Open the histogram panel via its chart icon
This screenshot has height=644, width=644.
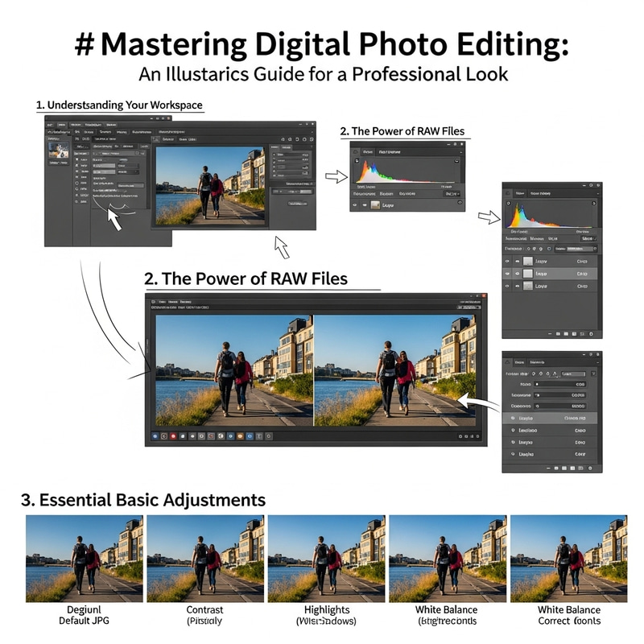pos(355,152)
